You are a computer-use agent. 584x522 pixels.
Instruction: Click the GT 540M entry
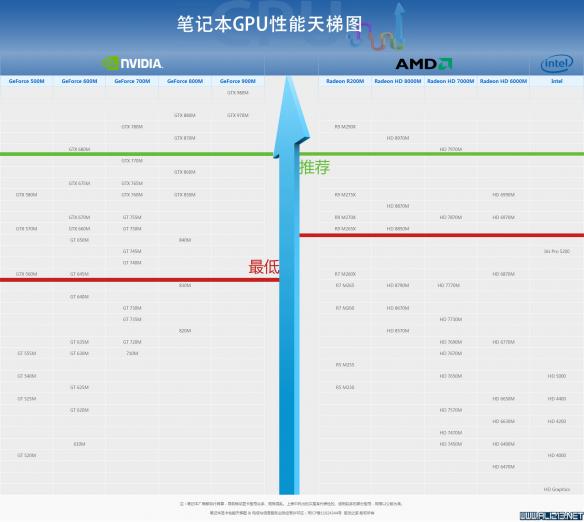(x=26, y=376)
